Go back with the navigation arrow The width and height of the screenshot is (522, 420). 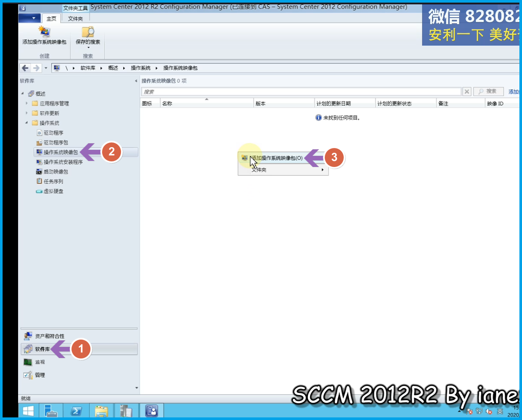pos(25,68)
